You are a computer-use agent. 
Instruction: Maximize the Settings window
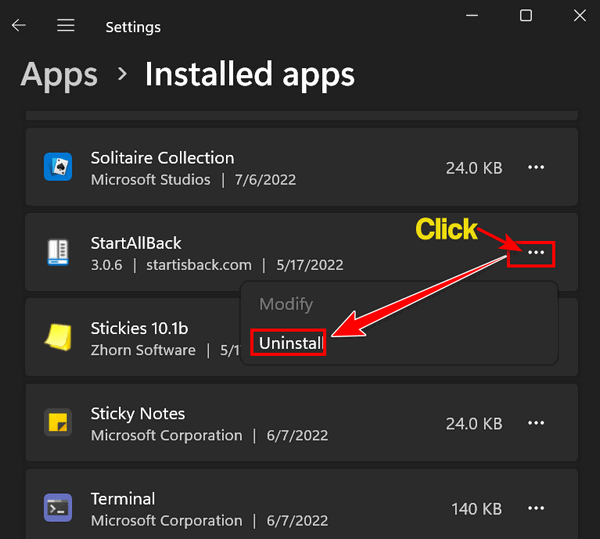pyautogui.click(x=526, y=16)
